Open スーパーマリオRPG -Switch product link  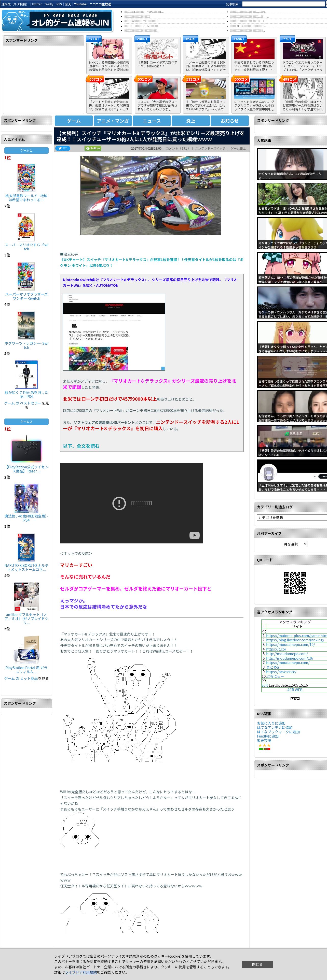26,247
